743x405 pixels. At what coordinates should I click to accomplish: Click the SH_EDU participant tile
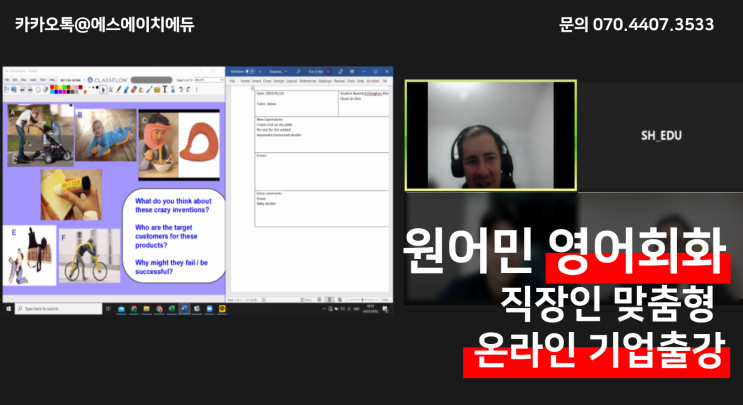click(661, 135)
